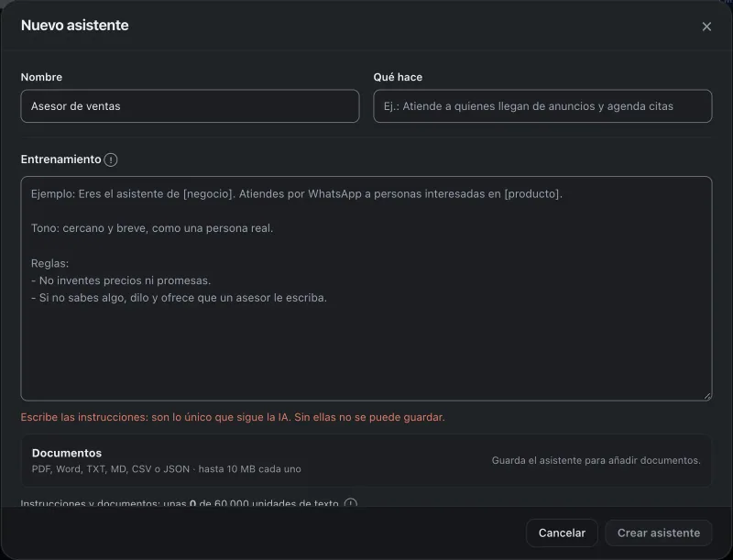The image size is (733, 560).
Task: Focus the Nombre field with Asesor de ventas
Action: (190, 106)
